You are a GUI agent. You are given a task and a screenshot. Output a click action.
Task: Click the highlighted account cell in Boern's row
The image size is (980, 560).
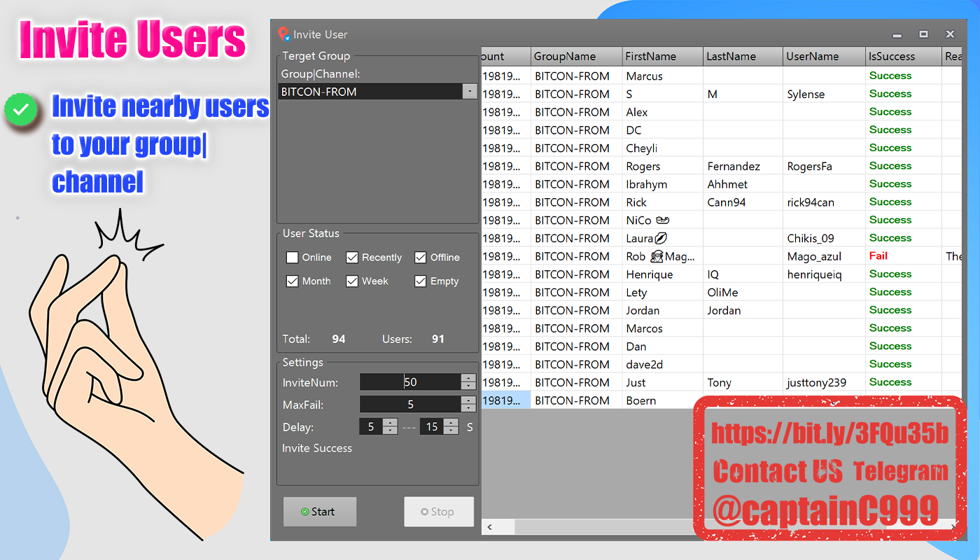[x=506, y=401]
